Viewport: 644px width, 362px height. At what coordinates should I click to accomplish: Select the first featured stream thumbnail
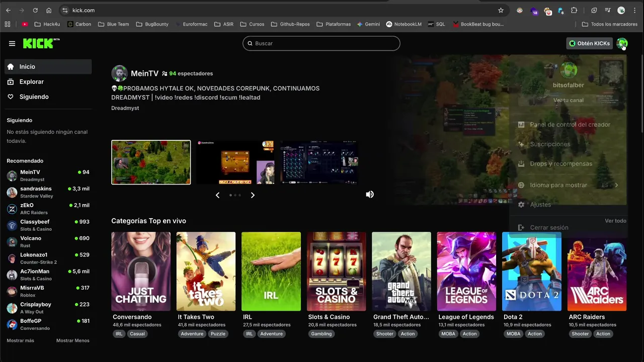tap(151, 162)
